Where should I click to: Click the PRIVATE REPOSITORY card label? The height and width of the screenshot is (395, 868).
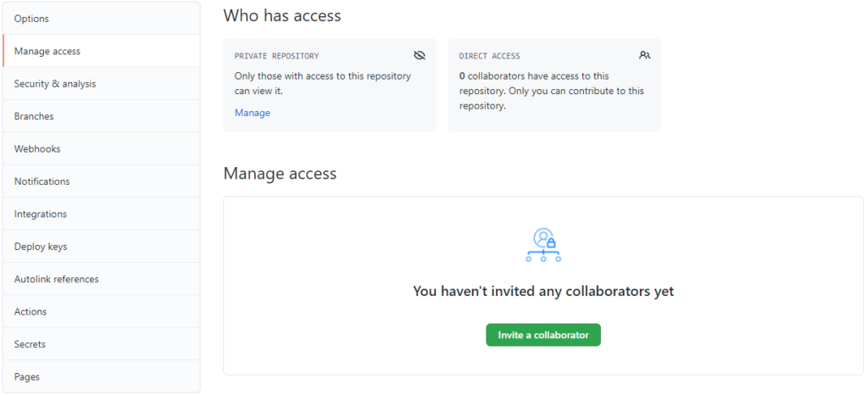pyautogui.click(x=276, y=56)
